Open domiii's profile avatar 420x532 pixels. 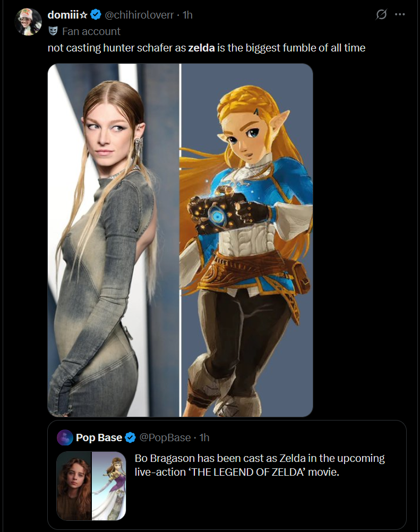pos(28,22)
